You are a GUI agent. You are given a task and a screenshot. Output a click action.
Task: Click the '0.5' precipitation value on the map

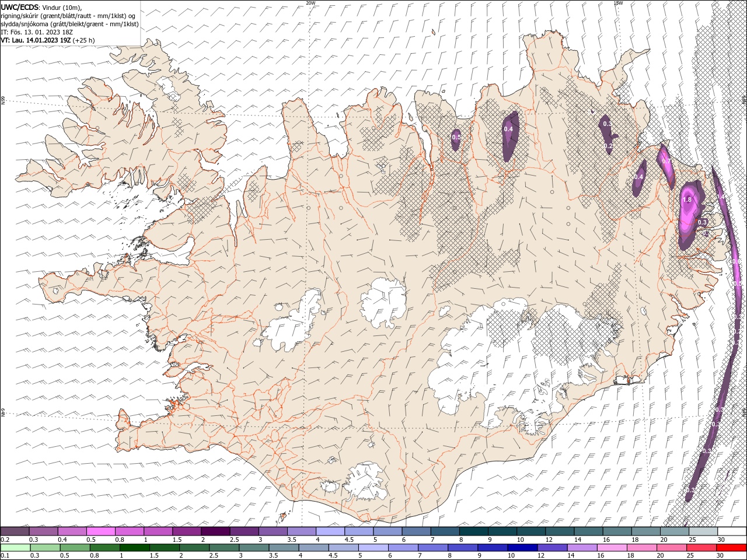coord(456,137)
